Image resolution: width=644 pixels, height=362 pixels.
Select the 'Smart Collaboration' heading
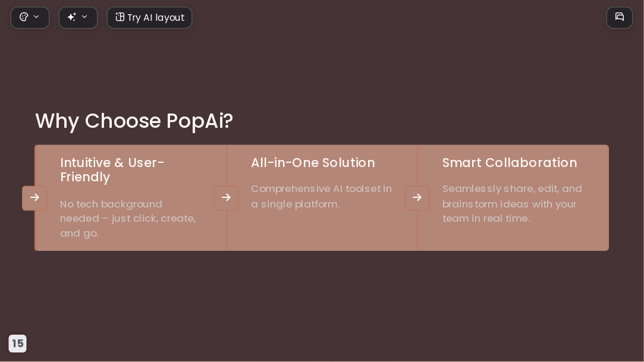pos(510,163)
